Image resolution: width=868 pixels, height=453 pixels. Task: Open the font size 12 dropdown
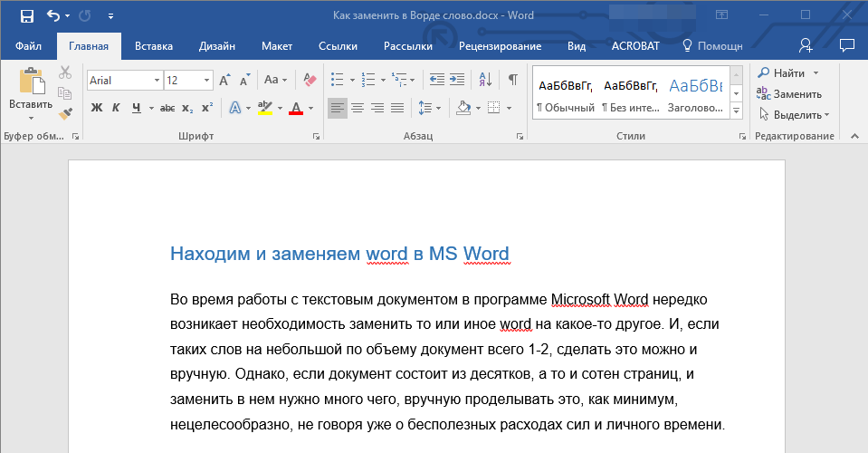coord(208,81)
